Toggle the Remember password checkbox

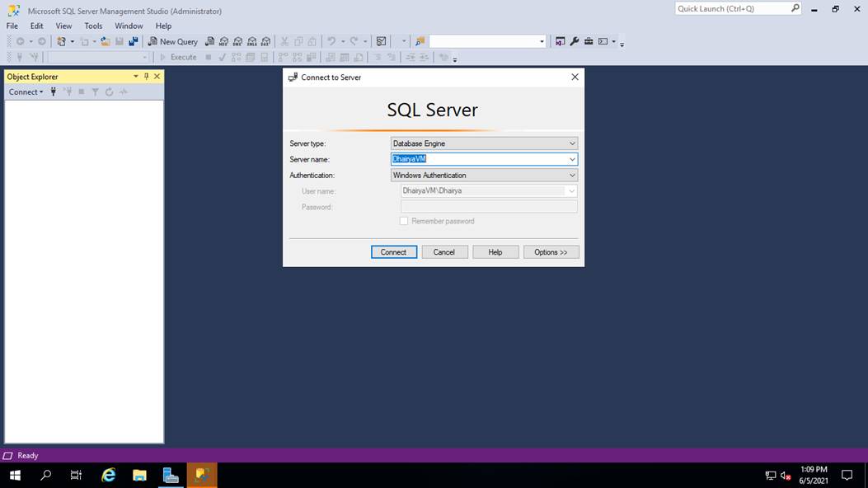coord(404,221)
